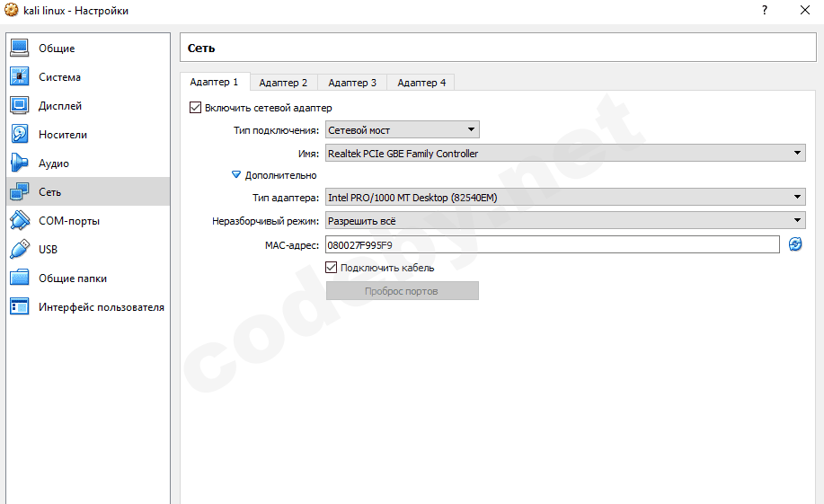Viewport: 824px width, 504px height.
Task: Open the Система settings category
Action: 88,76
